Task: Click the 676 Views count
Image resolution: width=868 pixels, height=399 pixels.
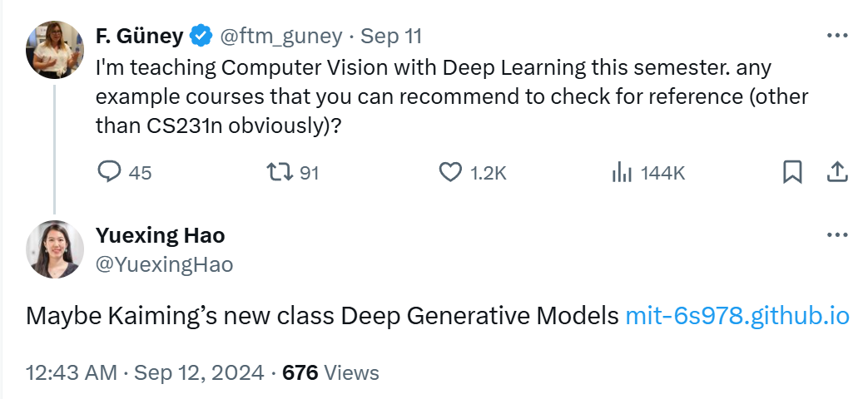Action: tap(330, 372)
